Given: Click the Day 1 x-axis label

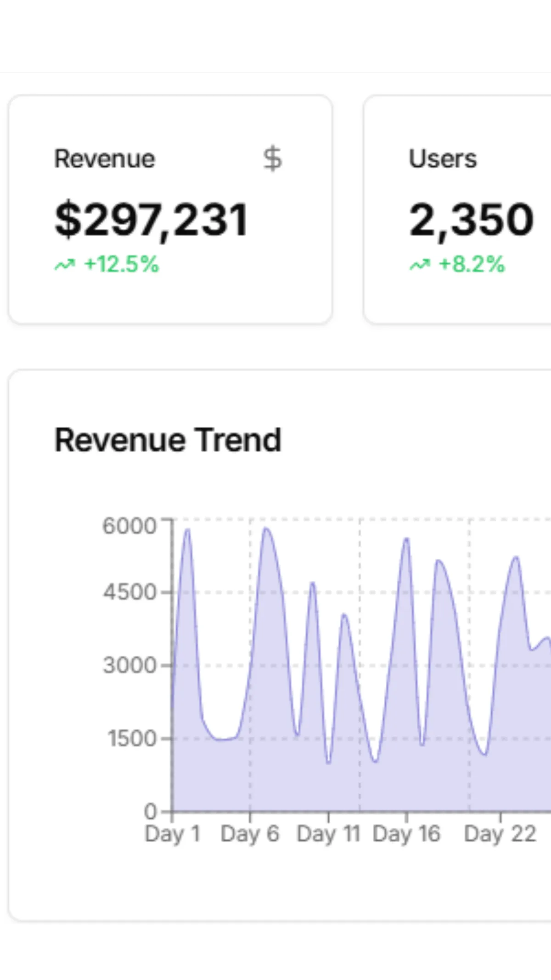Looking at the screenshot, I should [x=173, y=834].
